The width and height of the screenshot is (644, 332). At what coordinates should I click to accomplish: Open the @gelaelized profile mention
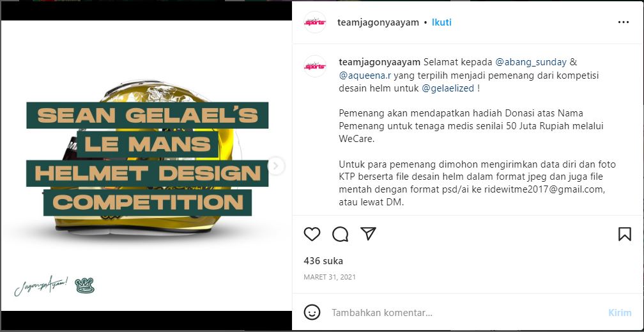click(x=448, y=88)
